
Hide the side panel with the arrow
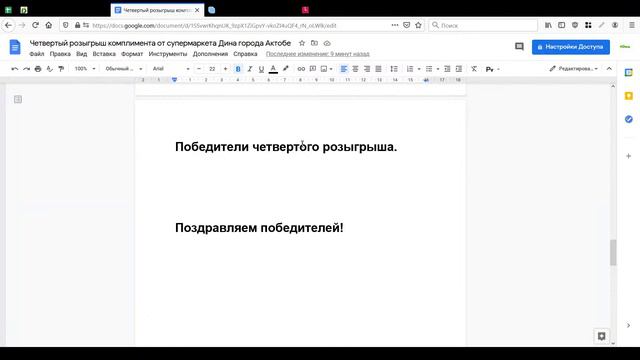[x=629, y=325]
